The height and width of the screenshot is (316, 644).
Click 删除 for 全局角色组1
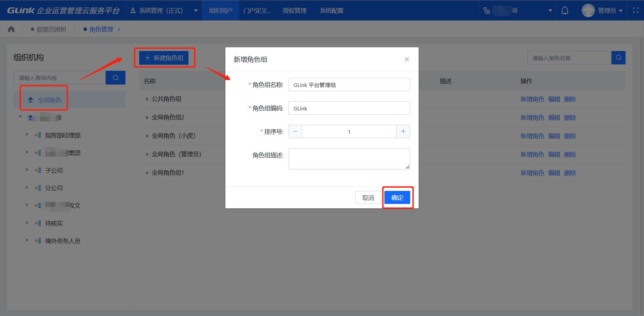pyautogui.click(x=570, y=173)
